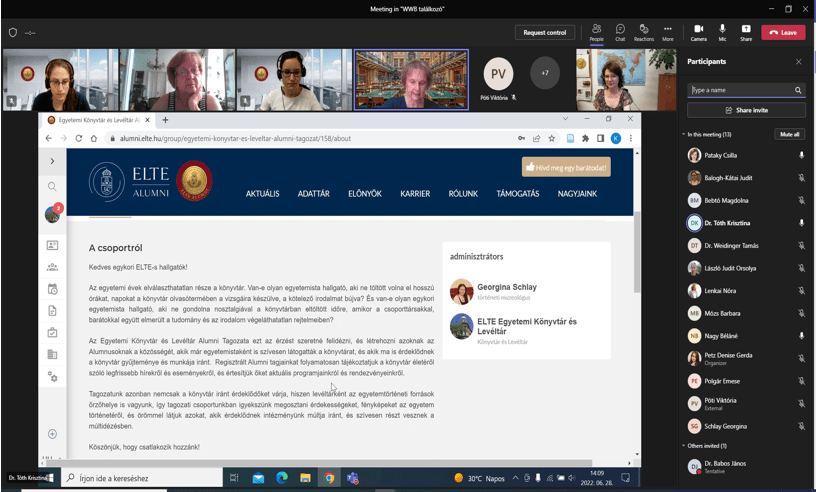Expand the left sidebar chevron
The height and width of the screenshot is (492, 816).
pyautogui.click(x=52, y=161)
